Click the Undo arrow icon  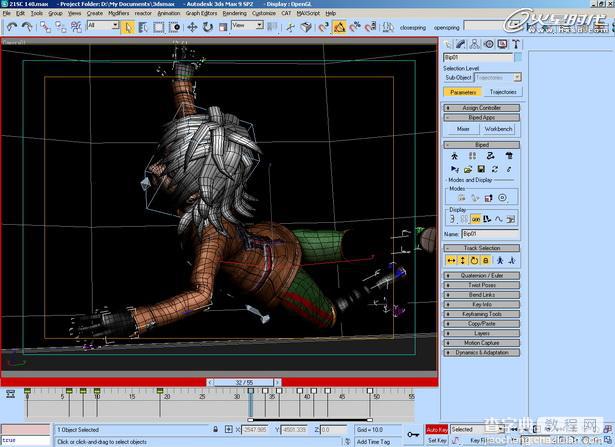(x=12, y=27)
